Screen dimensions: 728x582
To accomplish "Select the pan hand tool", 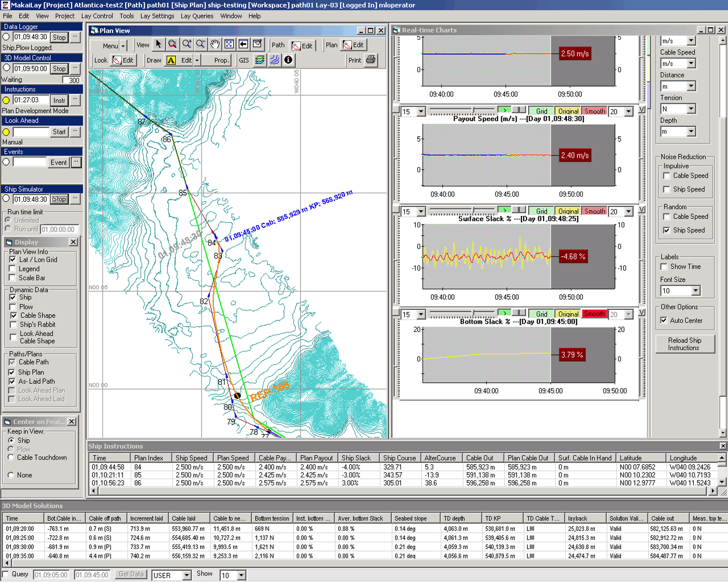I will (x=215, y=44).
